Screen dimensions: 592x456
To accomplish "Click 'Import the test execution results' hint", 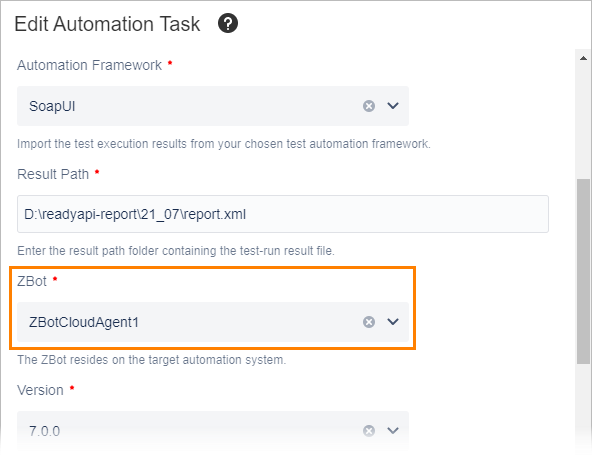I will 224,144.
